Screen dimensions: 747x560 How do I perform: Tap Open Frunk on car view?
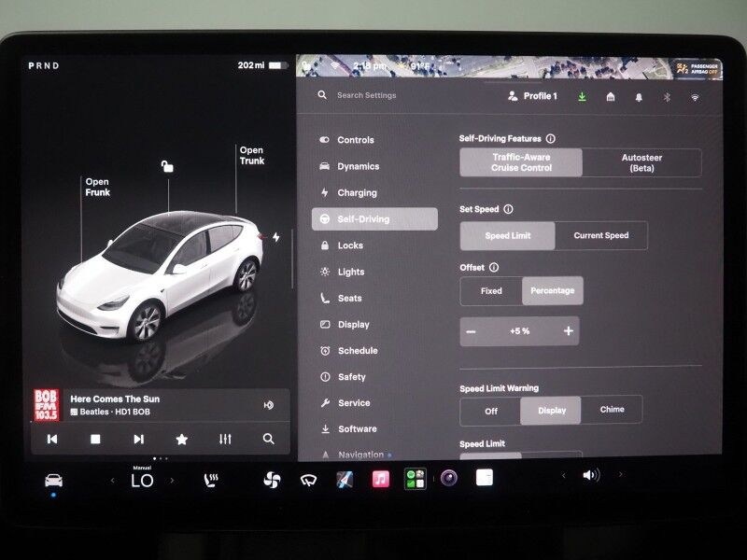pos(98,188)
